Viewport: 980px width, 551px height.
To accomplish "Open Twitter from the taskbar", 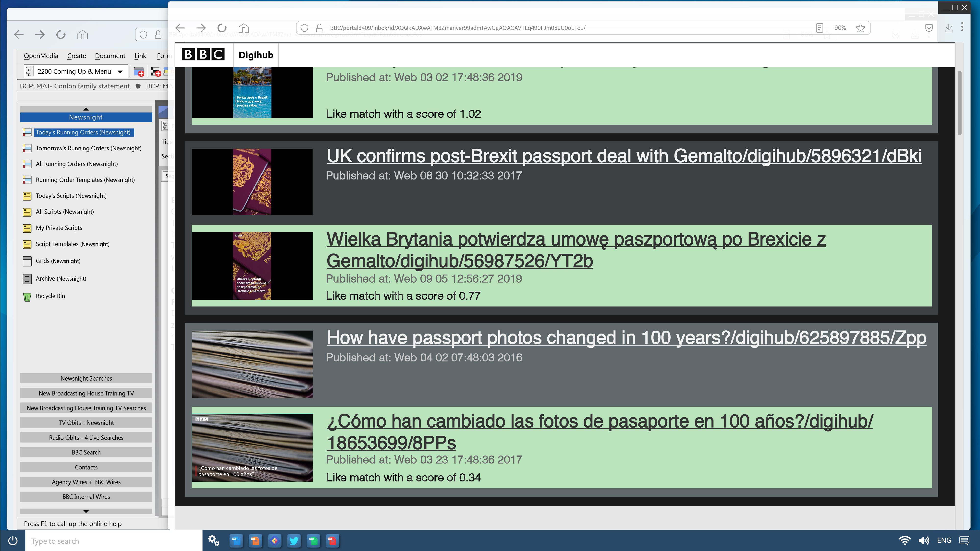I will point(294,540).
